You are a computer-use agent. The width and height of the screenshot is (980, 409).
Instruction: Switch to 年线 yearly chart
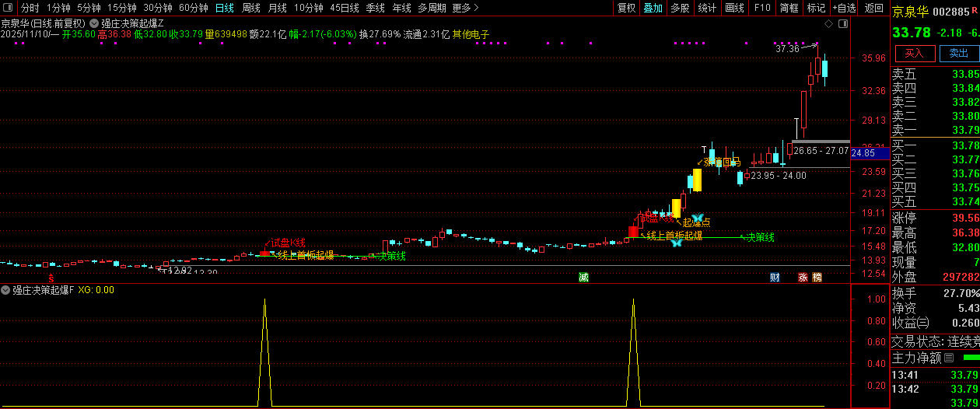pyautogui.click(x=401, y=8)
